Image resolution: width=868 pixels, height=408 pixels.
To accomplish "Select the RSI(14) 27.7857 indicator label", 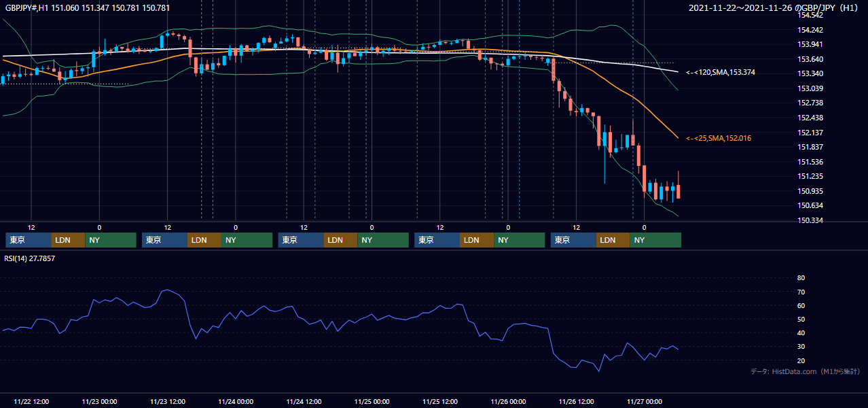I will (x=29, y=258).
